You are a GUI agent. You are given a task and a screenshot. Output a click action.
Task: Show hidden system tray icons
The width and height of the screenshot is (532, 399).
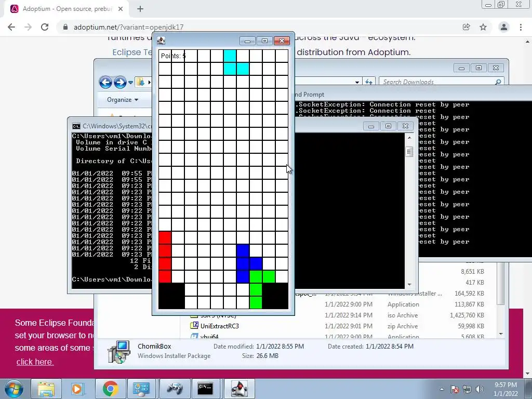pos(442,389)
